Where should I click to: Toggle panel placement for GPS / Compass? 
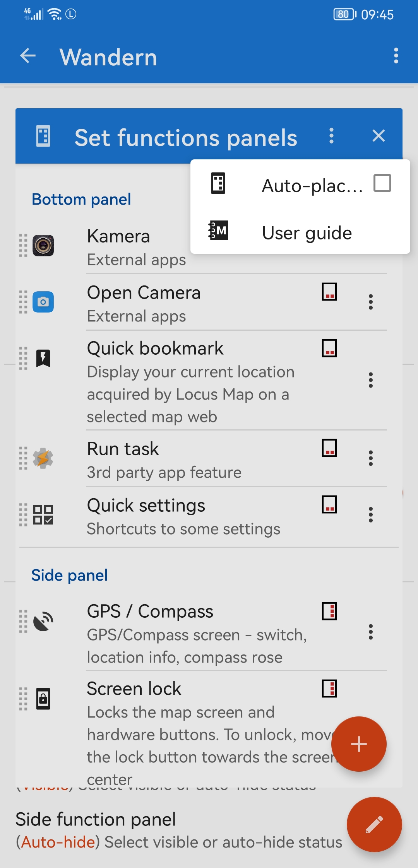pos(329,611)
